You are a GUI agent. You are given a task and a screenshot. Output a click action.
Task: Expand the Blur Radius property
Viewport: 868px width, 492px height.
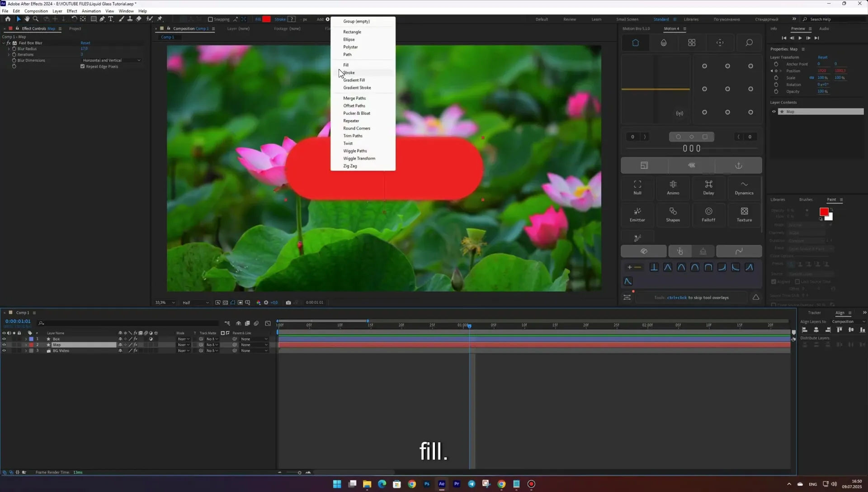pos(9,49)
